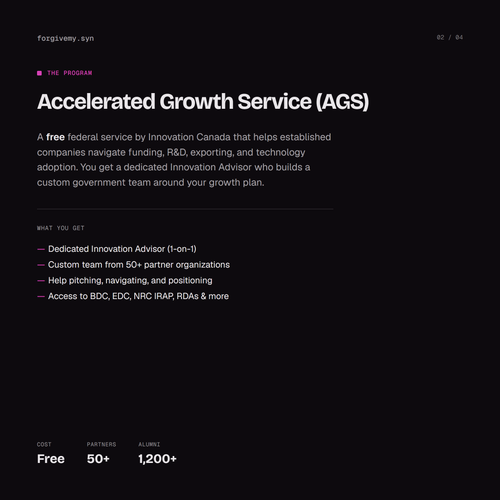Click the dash before Help pitching item
Viewport: 500px width, 500px height.
pos(41,281)
